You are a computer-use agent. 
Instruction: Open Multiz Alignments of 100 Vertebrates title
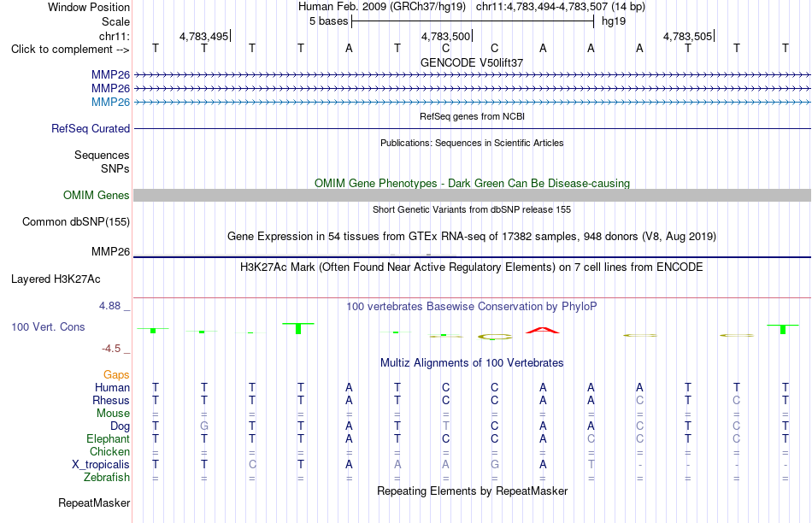[x=472, y=363]
